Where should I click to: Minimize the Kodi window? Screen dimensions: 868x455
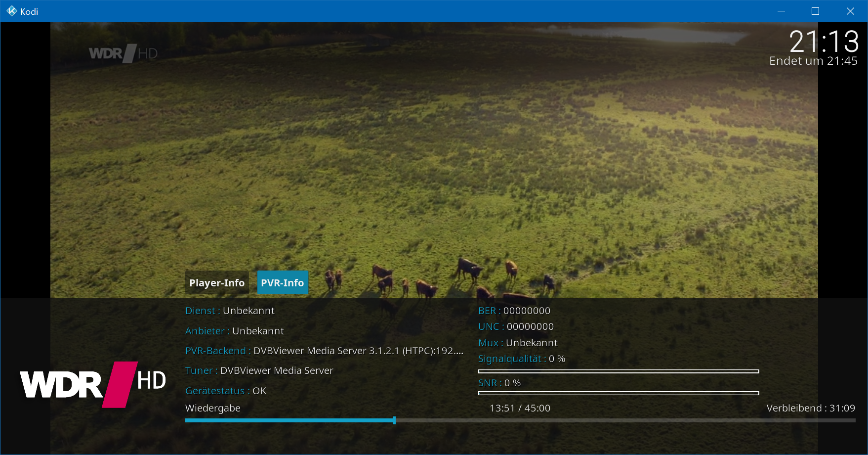781,11
